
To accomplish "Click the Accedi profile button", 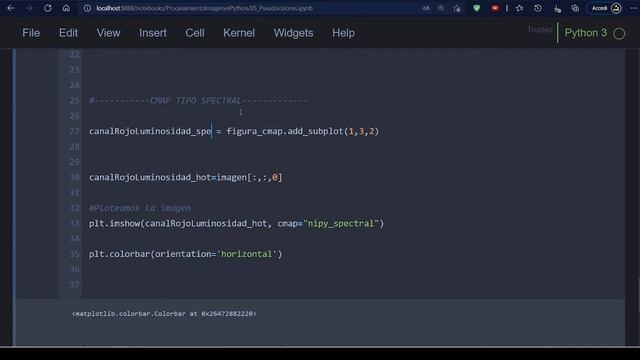I will pos(606,8).
